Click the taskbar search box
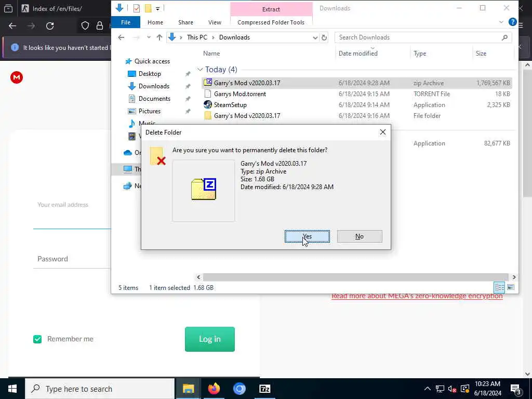The width and height of the screenshot is (532, 399). [100, 389]
